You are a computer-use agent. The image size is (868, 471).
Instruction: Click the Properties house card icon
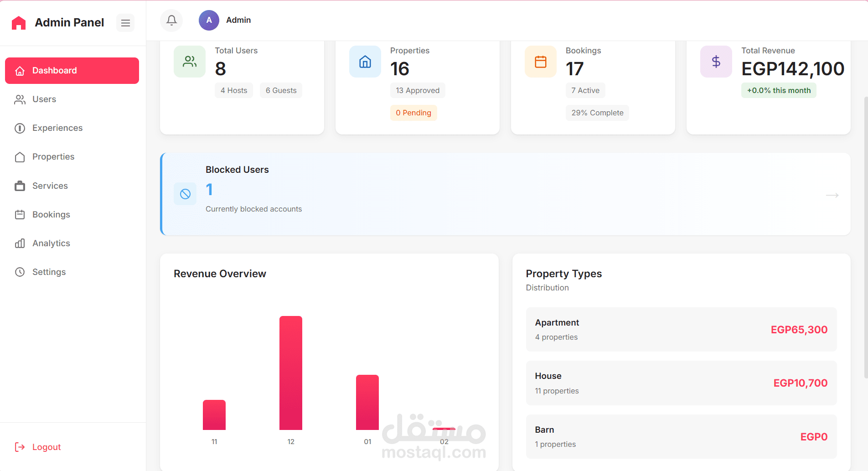(x=365, y=62)
